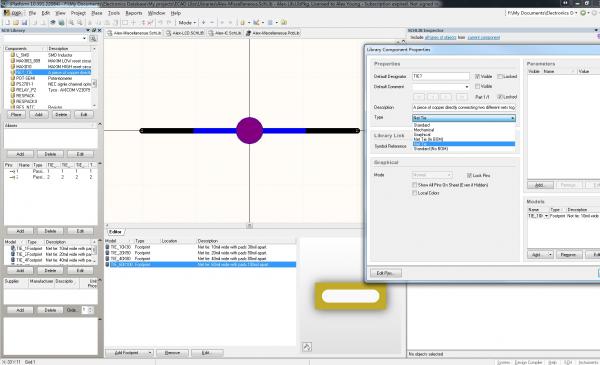Toggle the Default Comment Visible checkbox
The image size is (600, 365).
[x=477, y=86]
